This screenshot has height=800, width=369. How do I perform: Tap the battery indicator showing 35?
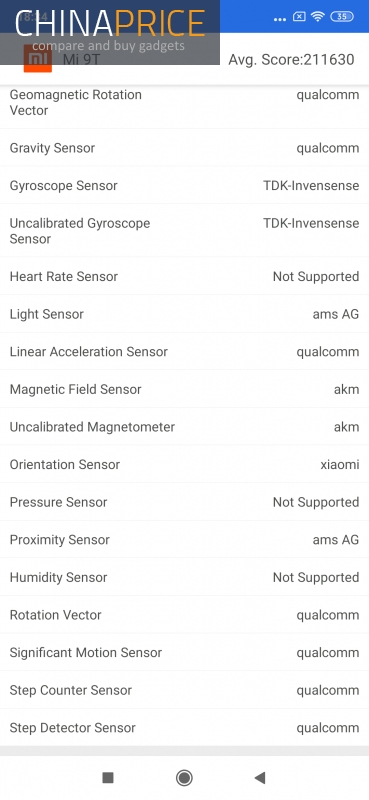click(341, 16)
